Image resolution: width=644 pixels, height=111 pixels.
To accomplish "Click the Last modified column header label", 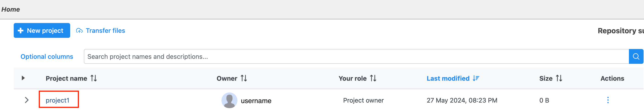I will [448, 78].
